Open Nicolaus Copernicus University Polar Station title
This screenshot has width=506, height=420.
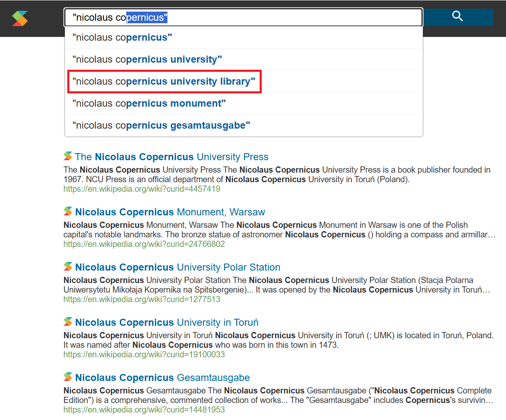[x=178, y=267]
